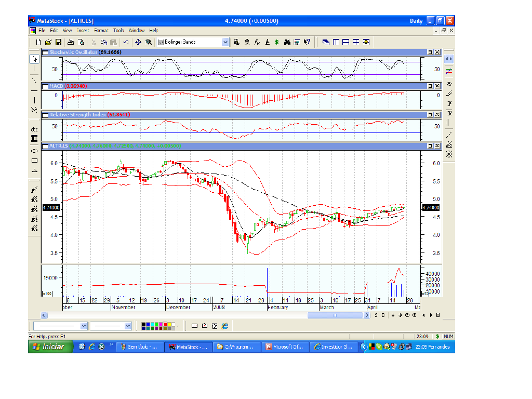This screenshot has width=532, height=399.
Task: Select the arrow pointer tool
Action: pyautogui.click(x=34, y=59)
